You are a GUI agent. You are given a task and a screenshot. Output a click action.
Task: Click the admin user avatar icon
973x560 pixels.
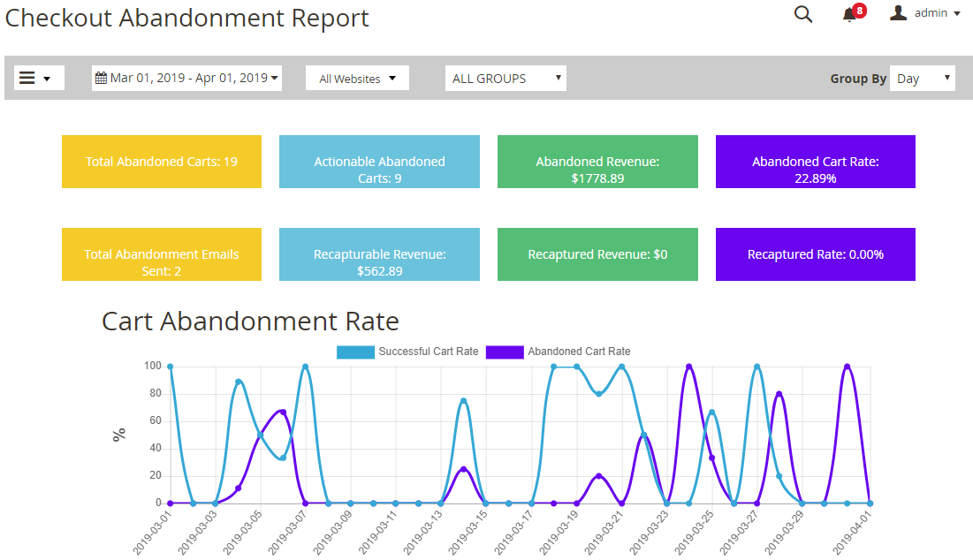898,12
